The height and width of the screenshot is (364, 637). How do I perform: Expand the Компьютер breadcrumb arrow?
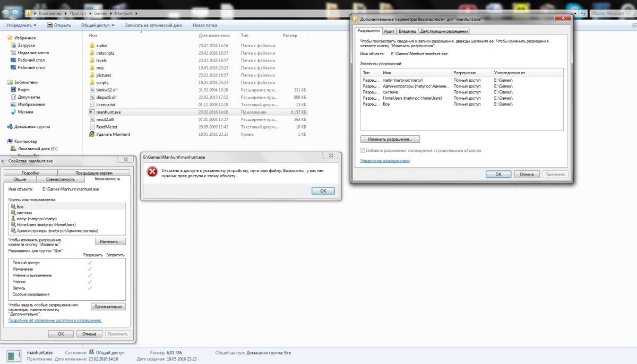point(65,13)
